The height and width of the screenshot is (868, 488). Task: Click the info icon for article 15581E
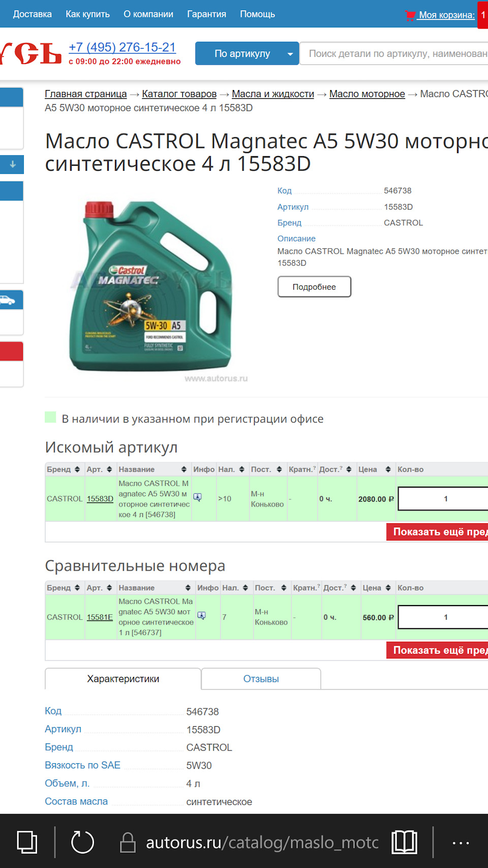click(x=202, y=616)
